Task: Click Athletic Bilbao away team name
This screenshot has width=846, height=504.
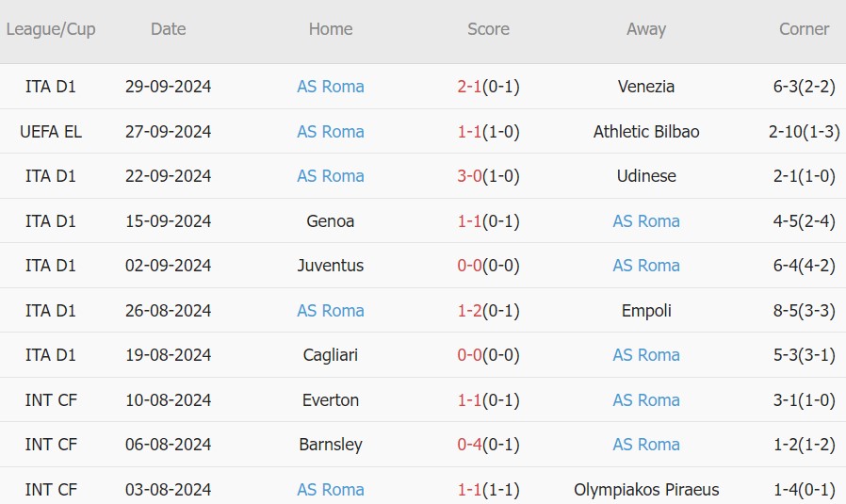Action: (646, 132)
